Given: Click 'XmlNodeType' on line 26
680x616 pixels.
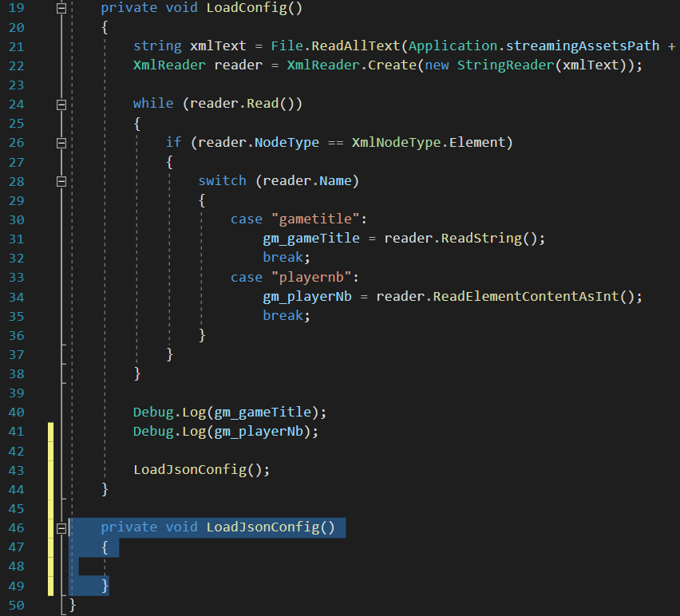Looking at the screenshot, I should [396, 142].
